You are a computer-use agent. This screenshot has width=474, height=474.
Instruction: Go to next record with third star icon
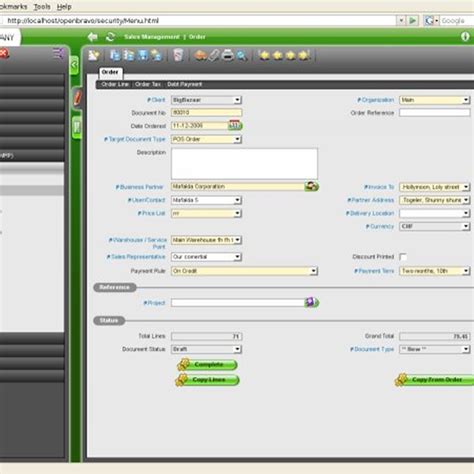291,55
